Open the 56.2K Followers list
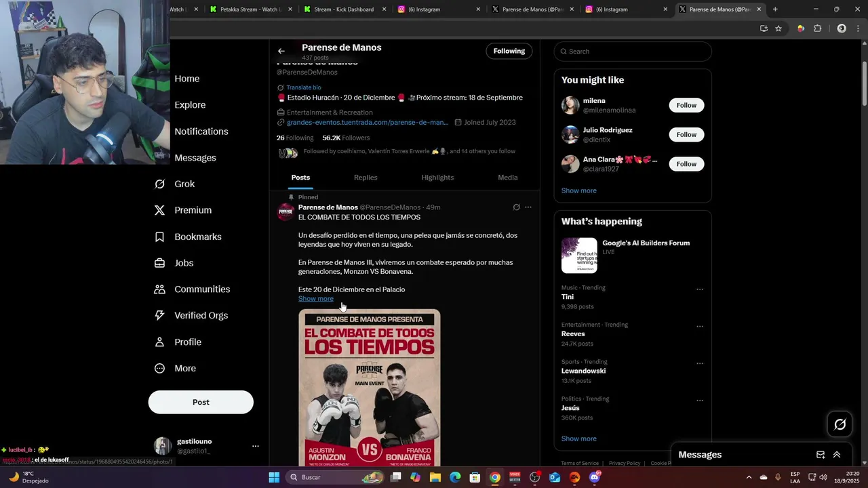868x488 pixels. [346, 138]
